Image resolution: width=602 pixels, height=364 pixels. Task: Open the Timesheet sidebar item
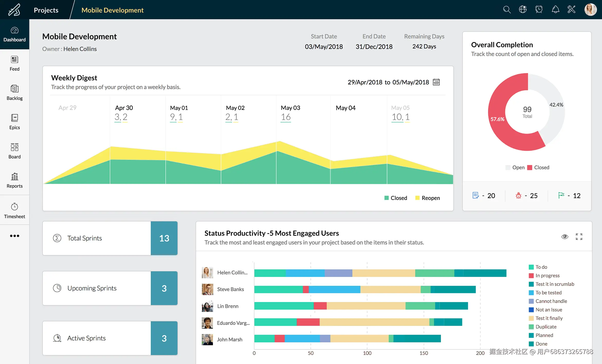(x=15, y=211)
